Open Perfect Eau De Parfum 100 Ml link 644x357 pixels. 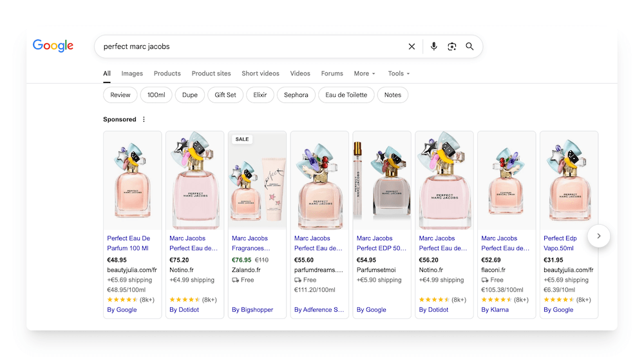point(128,243)
